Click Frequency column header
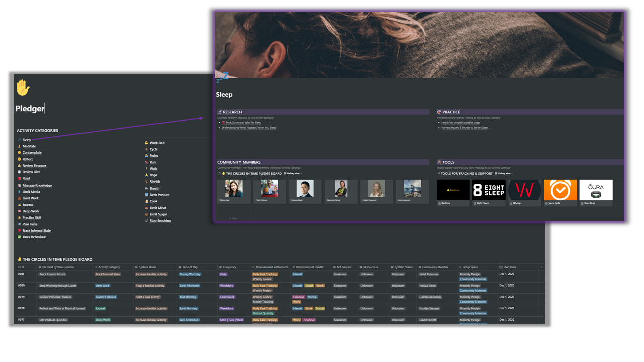Viewport: 644px width, 362px height. [x=233, y=267]
